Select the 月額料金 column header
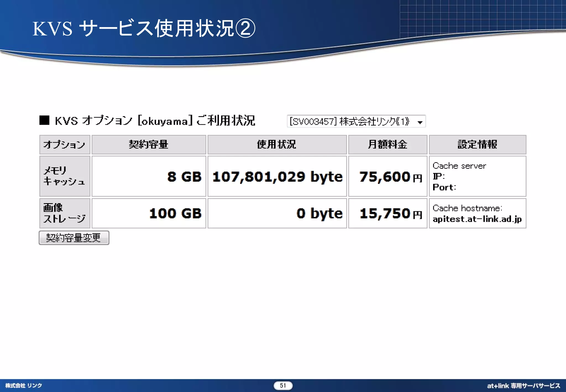Viewport: 566px width, 392px height. point(388,145)
